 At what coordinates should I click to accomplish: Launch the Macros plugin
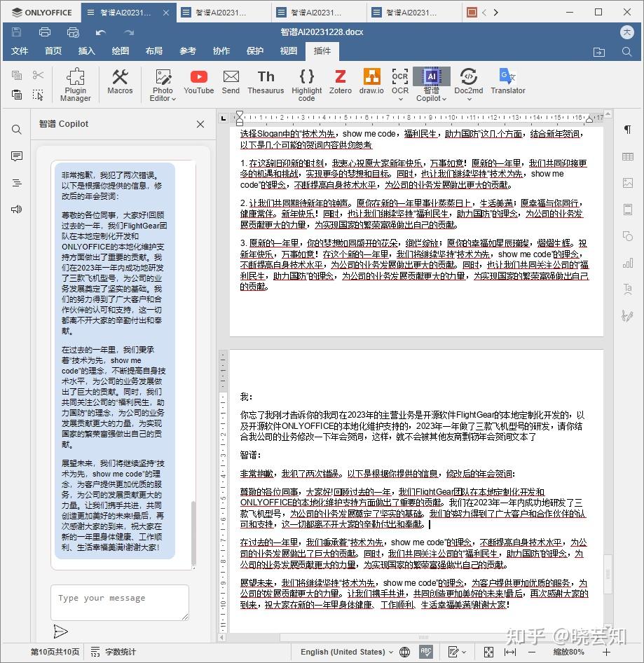pos(120,81)
